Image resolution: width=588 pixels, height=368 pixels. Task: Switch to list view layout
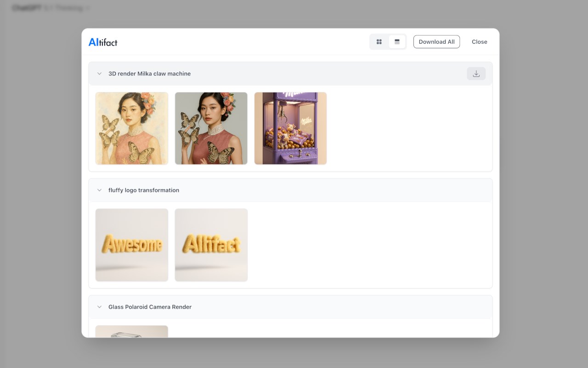click(x=397, y=42)
